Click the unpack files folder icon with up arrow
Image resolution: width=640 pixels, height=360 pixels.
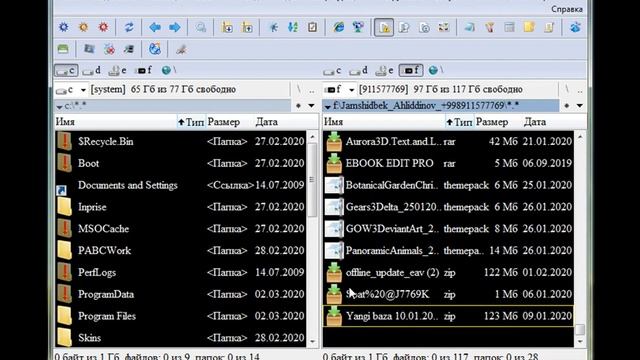coord(247,27)
